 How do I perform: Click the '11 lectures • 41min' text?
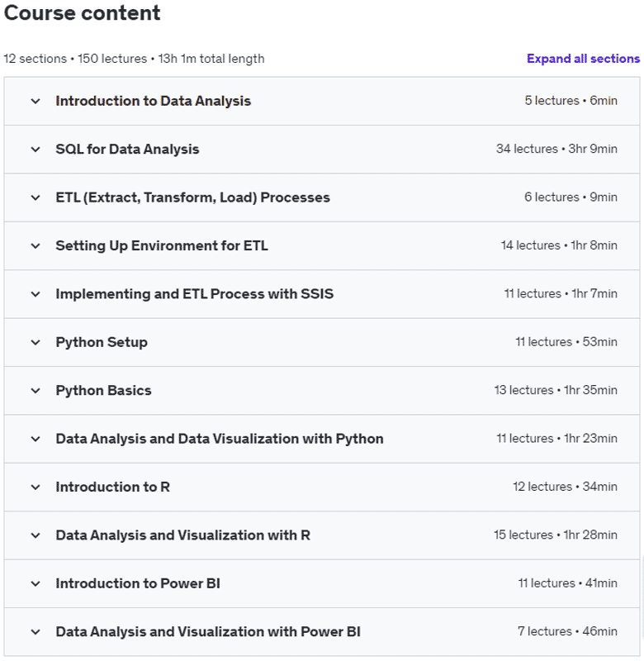click(x=567, y=583)
